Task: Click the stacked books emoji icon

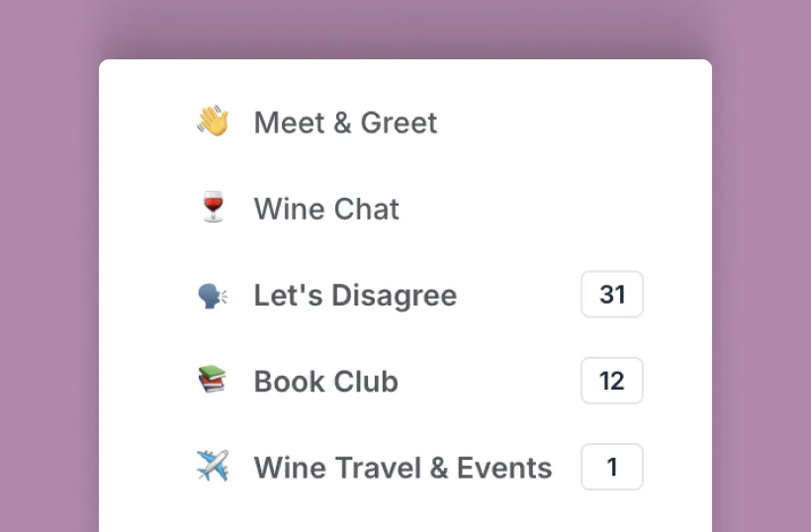Action: click(213, 381)
